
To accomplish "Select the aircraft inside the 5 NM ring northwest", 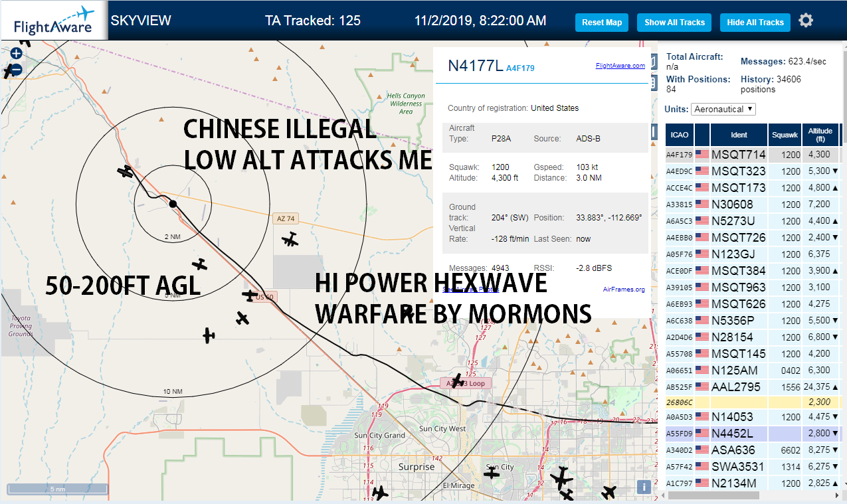I will tap(126, 172).
